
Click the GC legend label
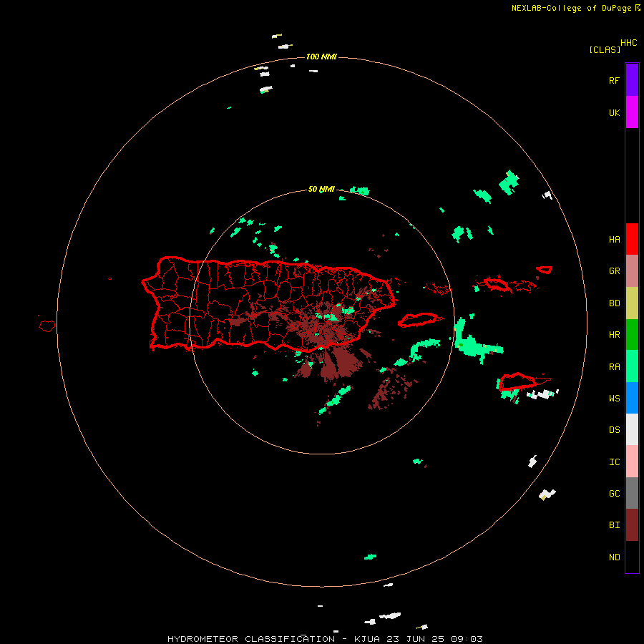[614, 494]
